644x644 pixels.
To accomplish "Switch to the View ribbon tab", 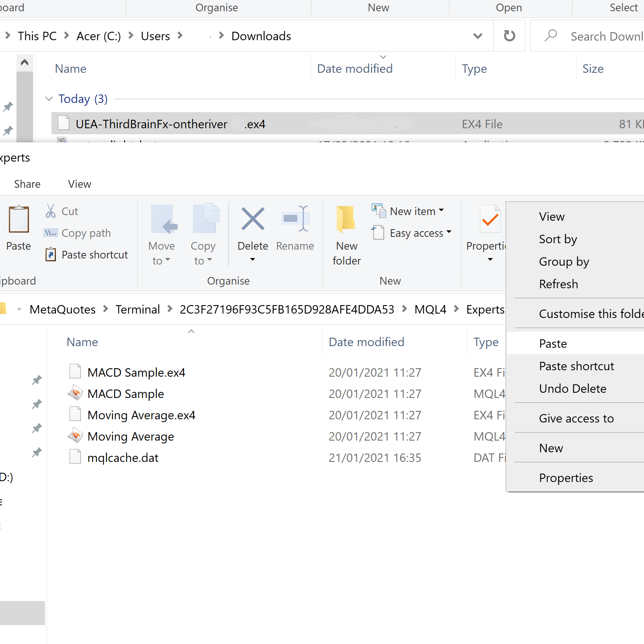I will click(x=80, y=184).
